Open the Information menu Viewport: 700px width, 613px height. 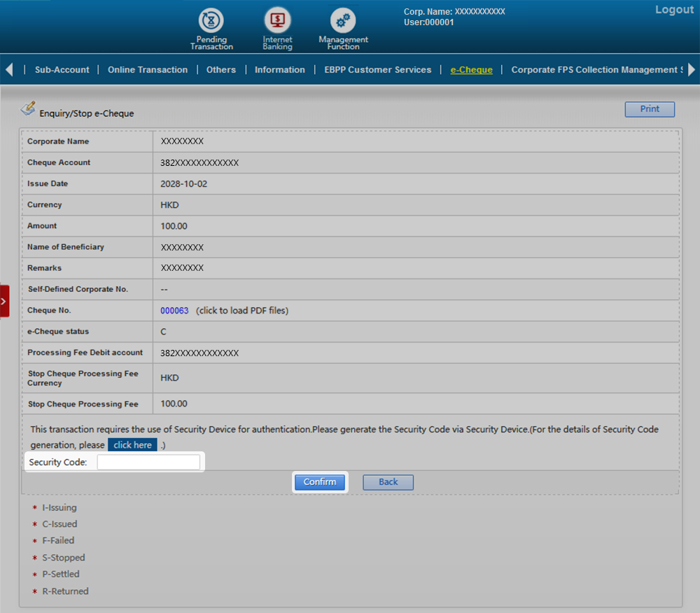[279, 70]
